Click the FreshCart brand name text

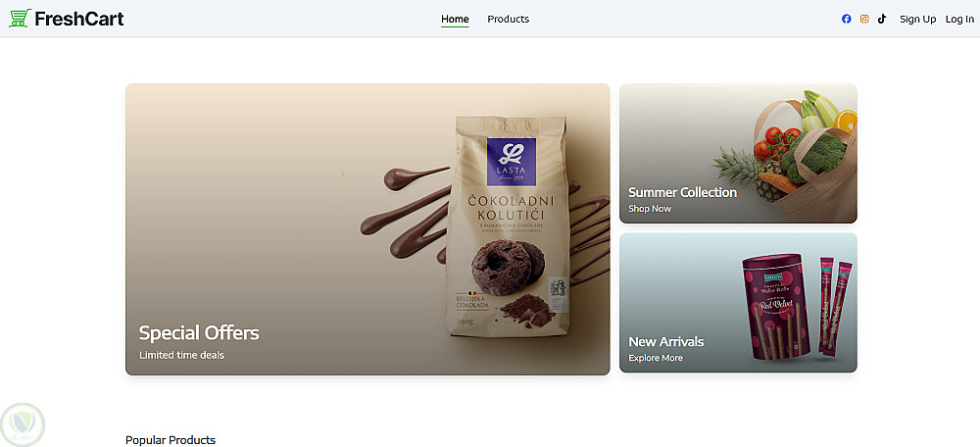(79, 19)
